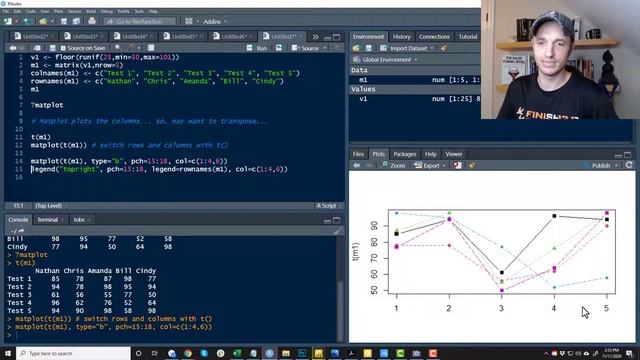Switch to the Files tab
The image size is (640, 360).
click(x=358, y=154)
